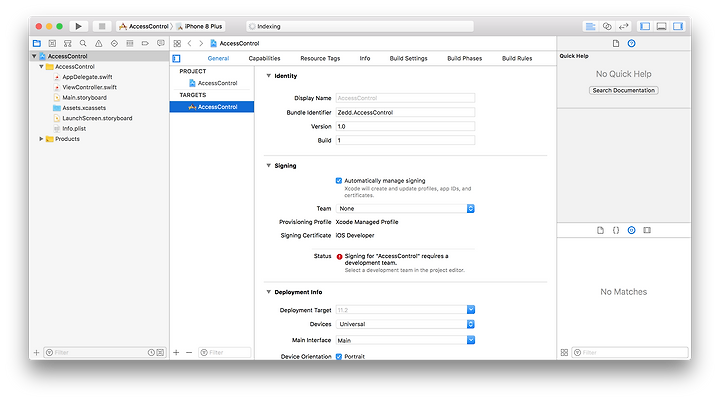Go back in editor history
The width and height of the screenshot is (720, 401).
(190, 43)
